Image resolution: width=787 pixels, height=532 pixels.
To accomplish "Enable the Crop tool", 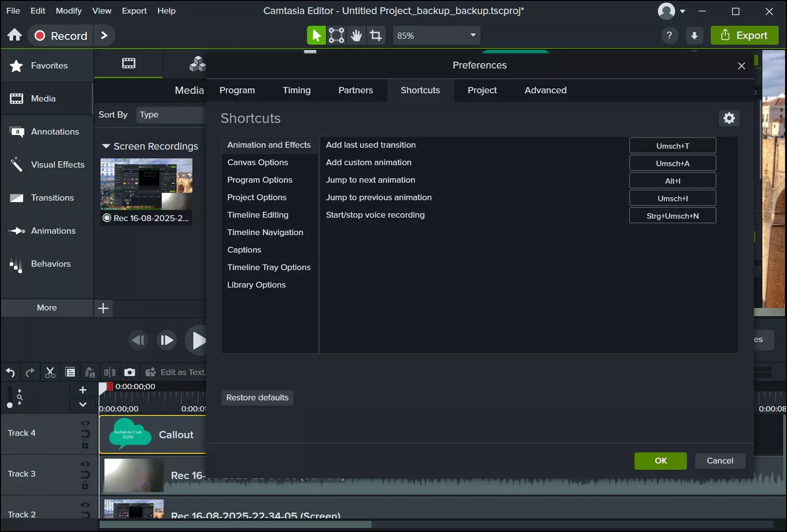I will point(376,35).
